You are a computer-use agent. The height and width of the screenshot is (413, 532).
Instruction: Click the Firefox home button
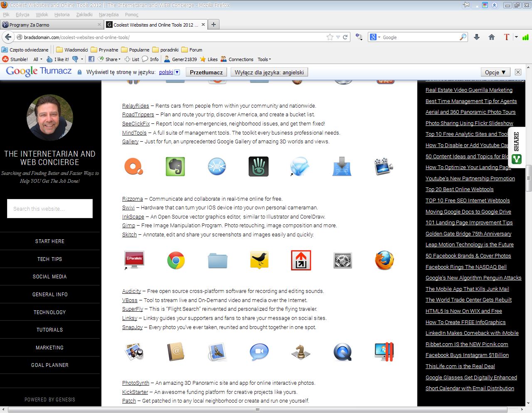(x=492, y=37)
